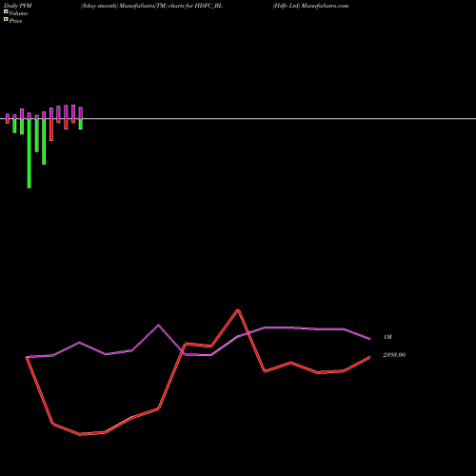
Task: Click the purple Volume legend swatch
Action: pyautogui.click(x=6, y=11)
